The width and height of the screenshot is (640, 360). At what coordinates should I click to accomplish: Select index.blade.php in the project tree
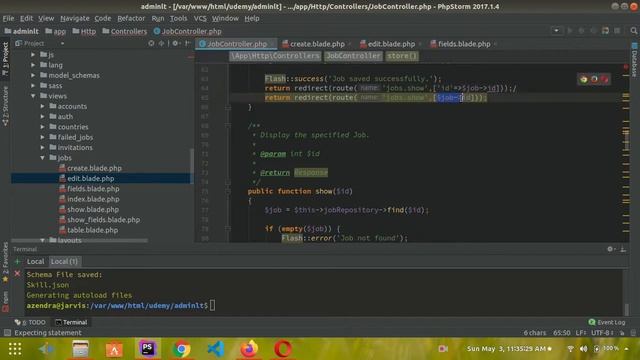(x=93, y=199)
